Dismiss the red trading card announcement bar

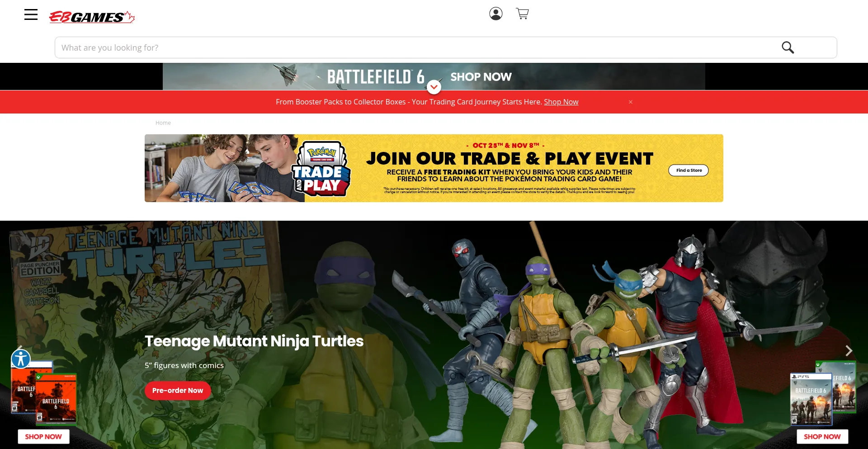point(630,102)
